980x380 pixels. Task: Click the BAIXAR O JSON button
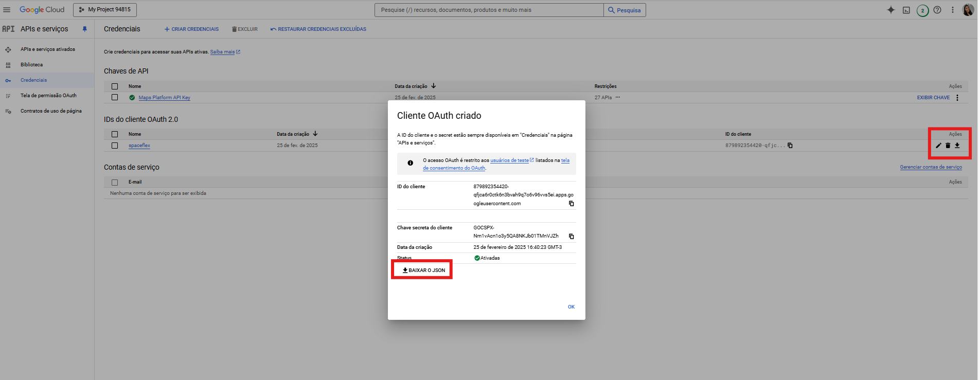(x=423, y=270)
